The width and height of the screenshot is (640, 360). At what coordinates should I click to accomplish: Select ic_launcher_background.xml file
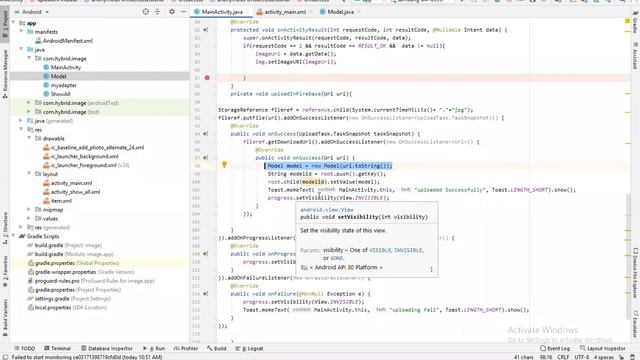(84, 156)
